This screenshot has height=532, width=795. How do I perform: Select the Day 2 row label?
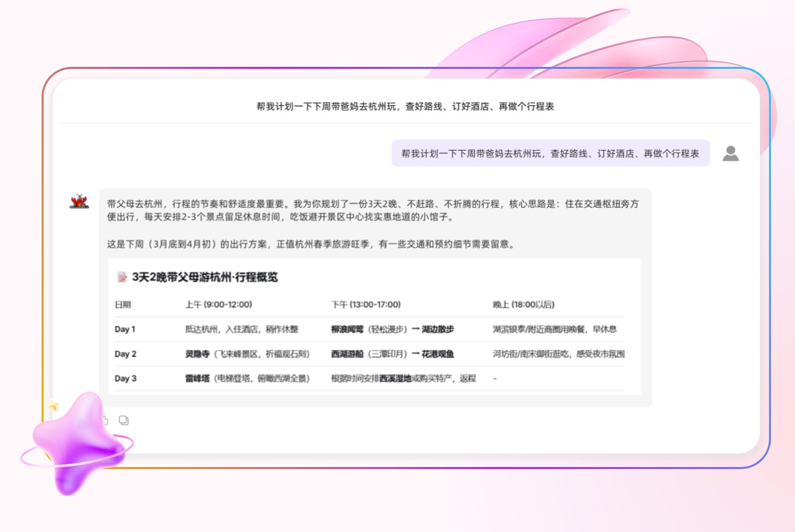(x=125, y=354)
